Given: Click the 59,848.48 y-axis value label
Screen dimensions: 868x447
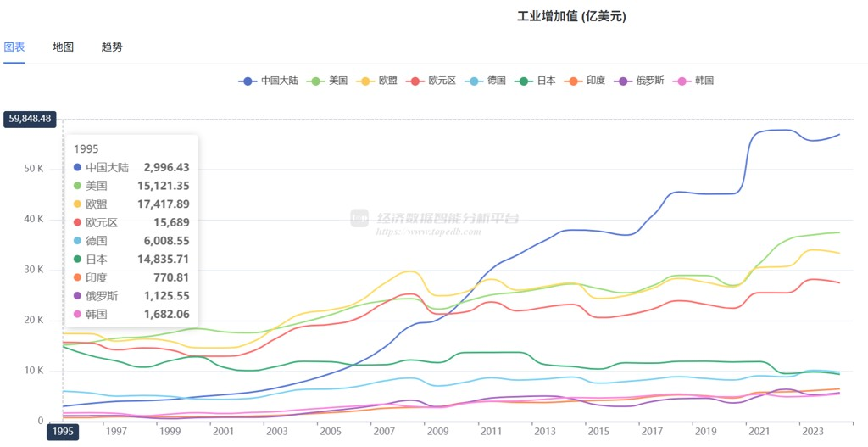Looking at the screenshot, I should pos(30,119).
